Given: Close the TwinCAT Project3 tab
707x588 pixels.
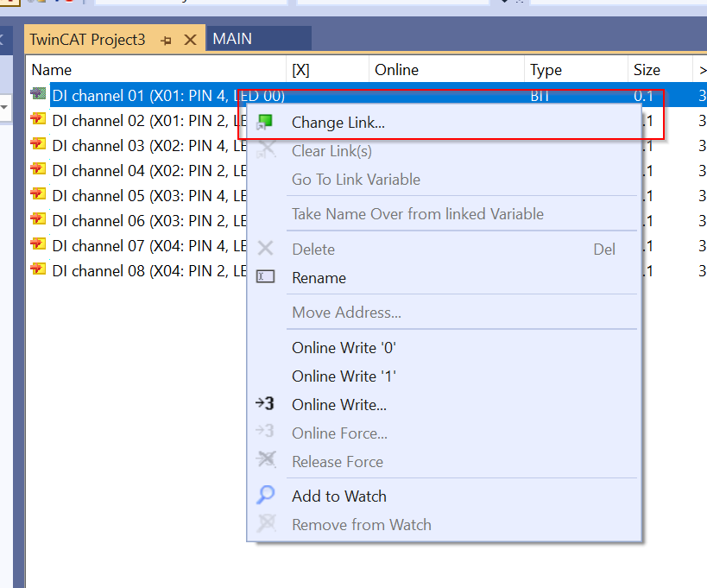Looking at the screenshot, I should point(190,40).
